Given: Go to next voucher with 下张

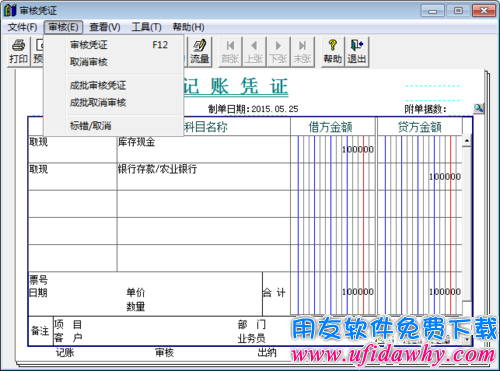Looking at the screenshot, I should pyautogui.click(x=278, y=52).
